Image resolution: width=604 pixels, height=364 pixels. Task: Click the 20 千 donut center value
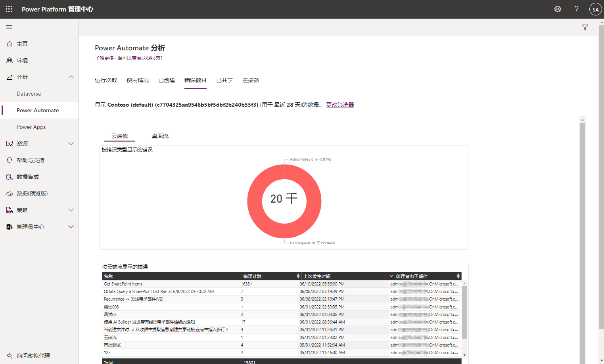coord(284,199)
